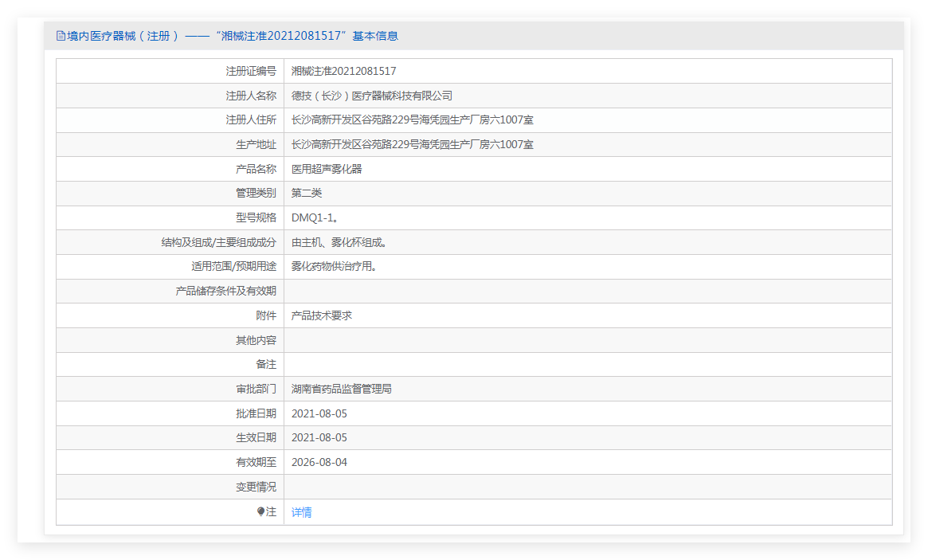Select registration number value 湘械注准20212081517
The image size is (928, 560).
[344, 71]
